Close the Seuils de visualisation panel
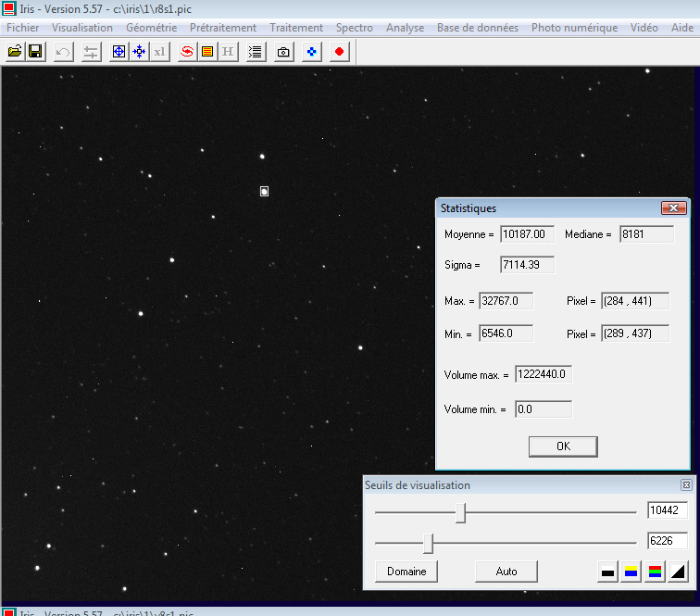This screenshot has width=700, height=616. [686, 484]
